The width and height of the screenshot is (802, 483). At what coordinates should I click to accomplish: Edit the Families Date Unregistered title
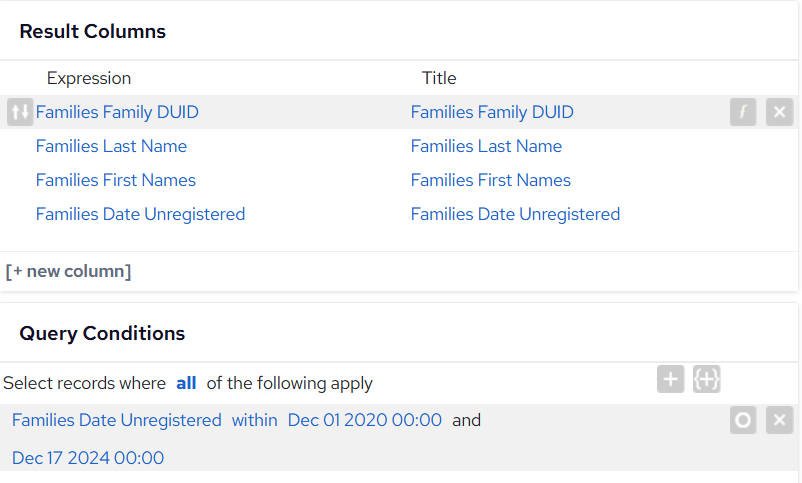[516, 214]
